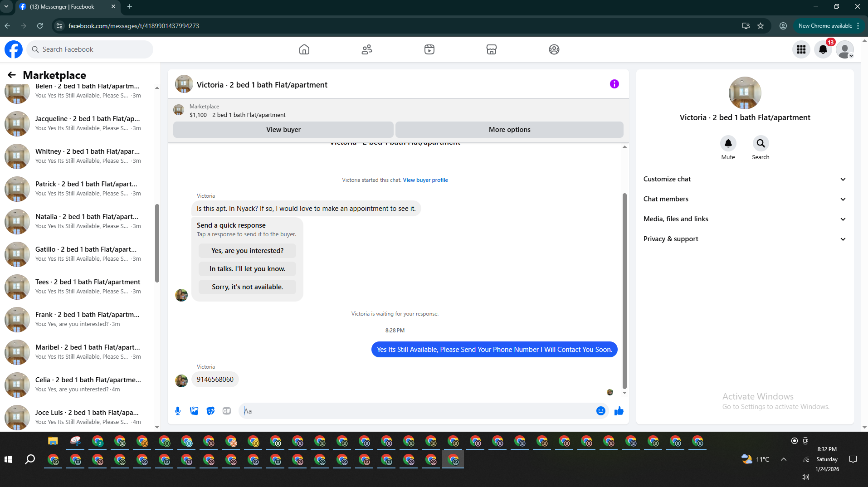868x487 pixels.
Task: Open the Marketplace storefront icon
Action: (492, 49)
